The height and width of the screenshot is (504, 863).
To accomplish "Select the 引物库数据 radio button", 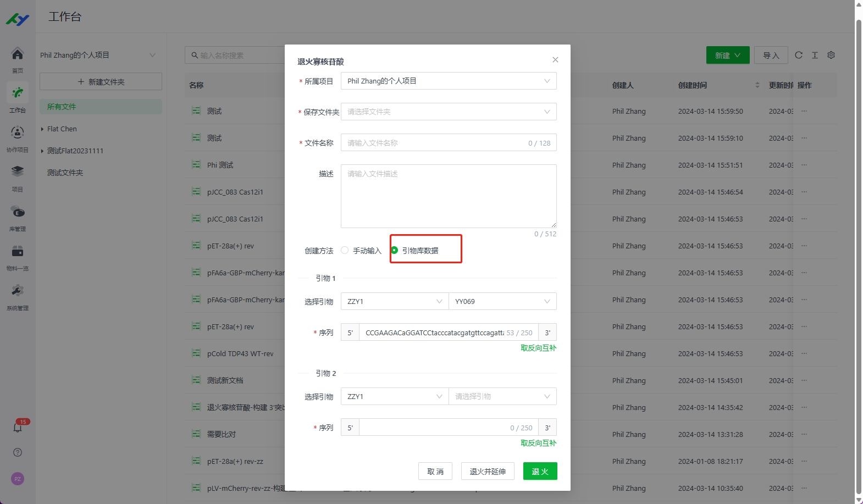I will [395, 251].
